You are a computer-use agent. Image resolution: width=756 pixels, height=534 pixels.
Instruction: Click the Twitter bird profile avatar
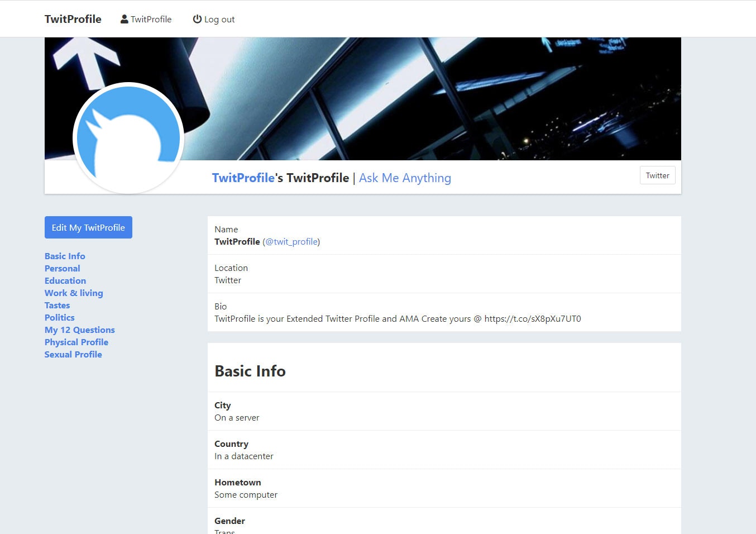pyautogui.click(x=128, y=138)
